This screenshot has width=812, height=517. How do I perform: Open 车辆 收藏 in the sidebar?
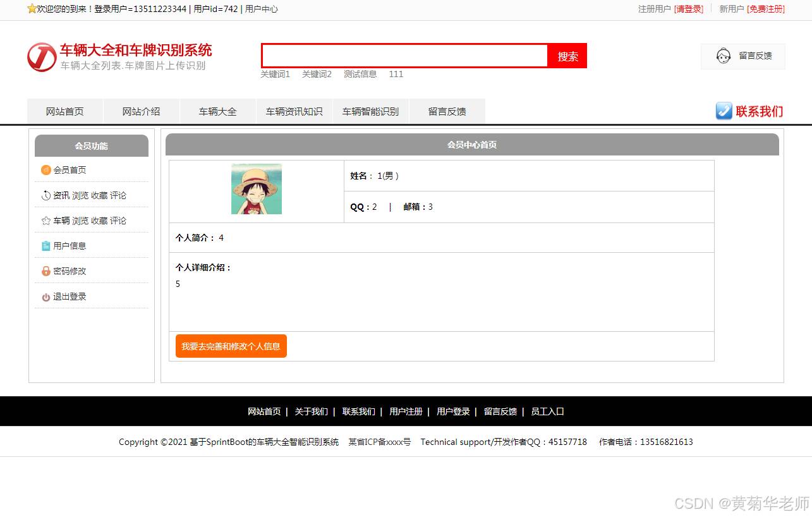click(99, 221)
